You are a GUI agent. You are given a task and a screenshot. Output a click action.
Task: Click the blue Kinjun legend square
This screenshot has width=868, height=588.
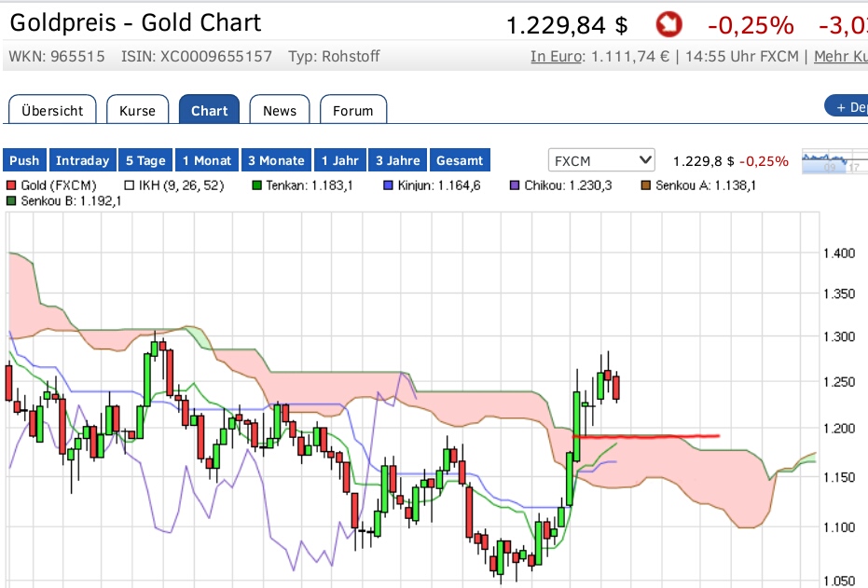pos(389,185)
